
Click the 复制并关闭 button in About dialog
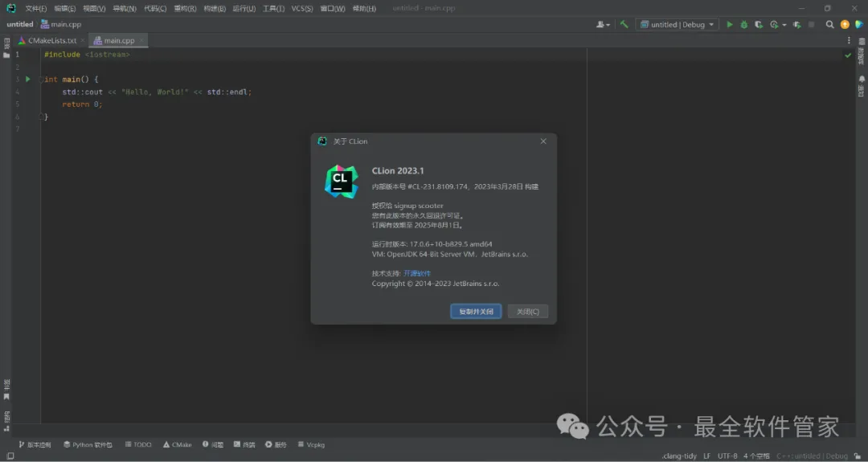tap(476, 312)
